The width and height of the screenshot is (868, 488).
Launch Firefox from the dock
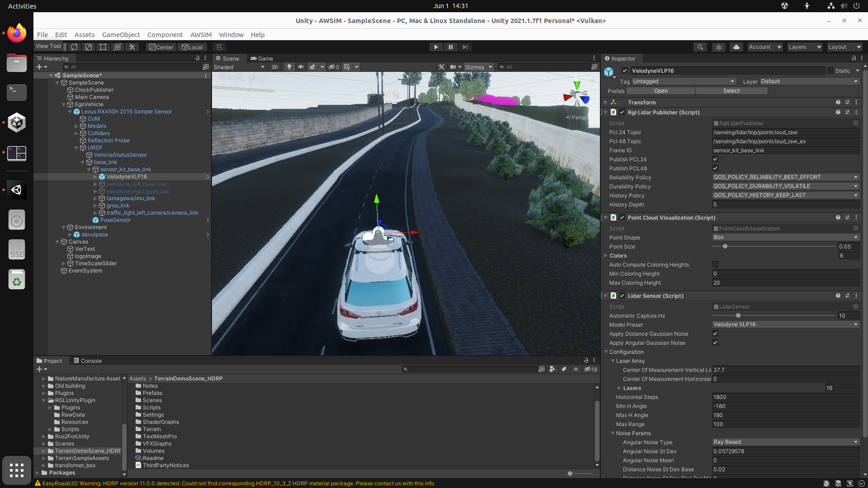[16, 33]
